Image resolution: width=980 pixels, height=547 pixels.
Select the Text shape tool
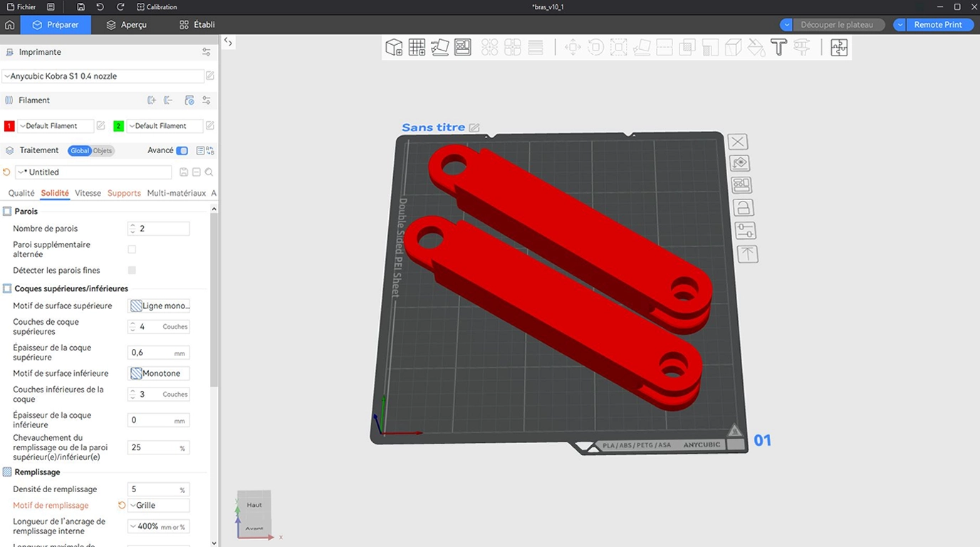click(778, 48)
